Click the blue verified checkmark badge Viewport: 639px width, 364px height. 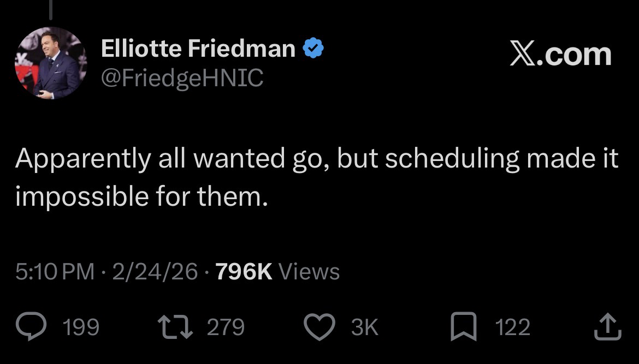coord(313,50)
